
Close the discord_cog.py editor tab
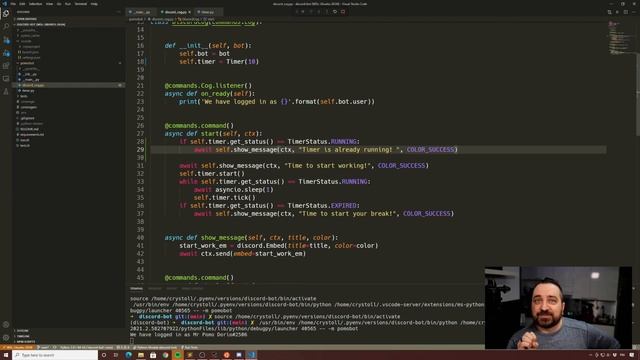point(190,12)
